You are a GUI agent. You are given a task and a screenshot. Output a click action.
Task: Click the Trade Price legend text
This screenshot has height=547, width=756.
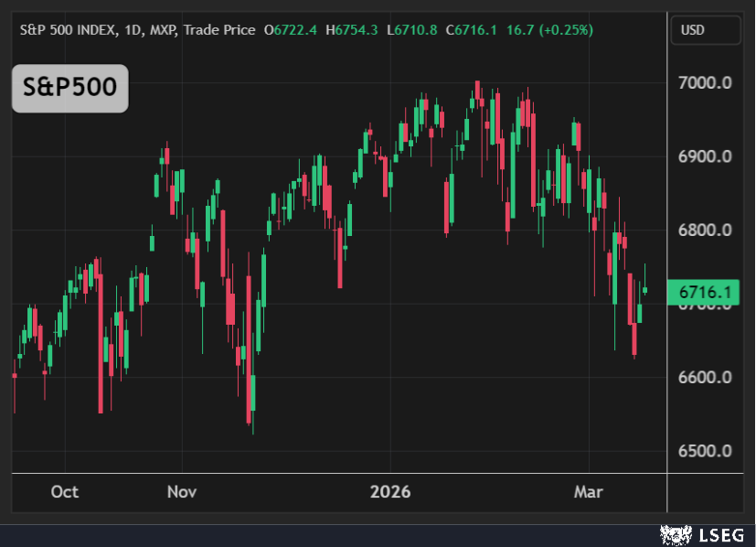tap(218, 30)
